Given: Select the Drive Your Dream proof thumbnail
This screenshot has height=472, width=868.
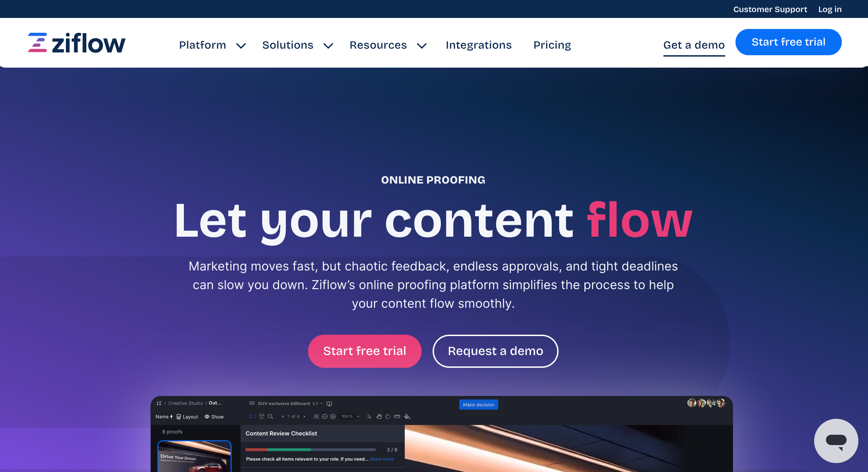Looking at the screenshot, I should click(x=194, y=456).
